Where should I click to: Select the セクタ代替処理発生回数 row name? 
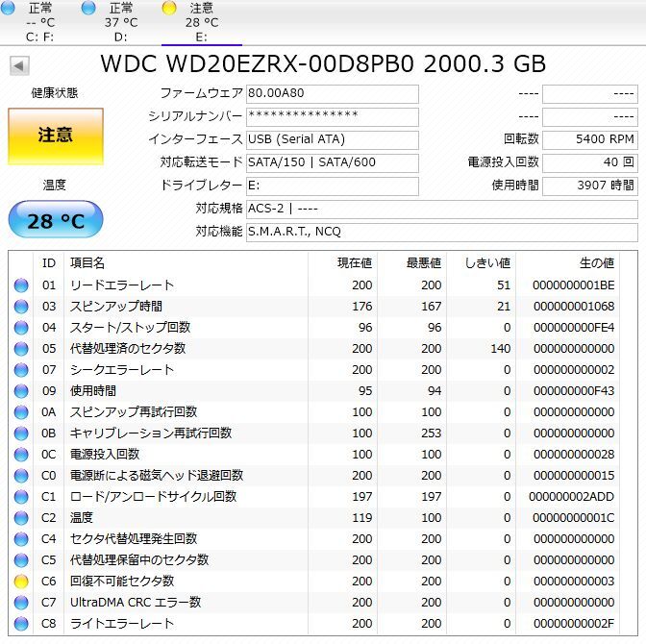(x=134, y=539)
